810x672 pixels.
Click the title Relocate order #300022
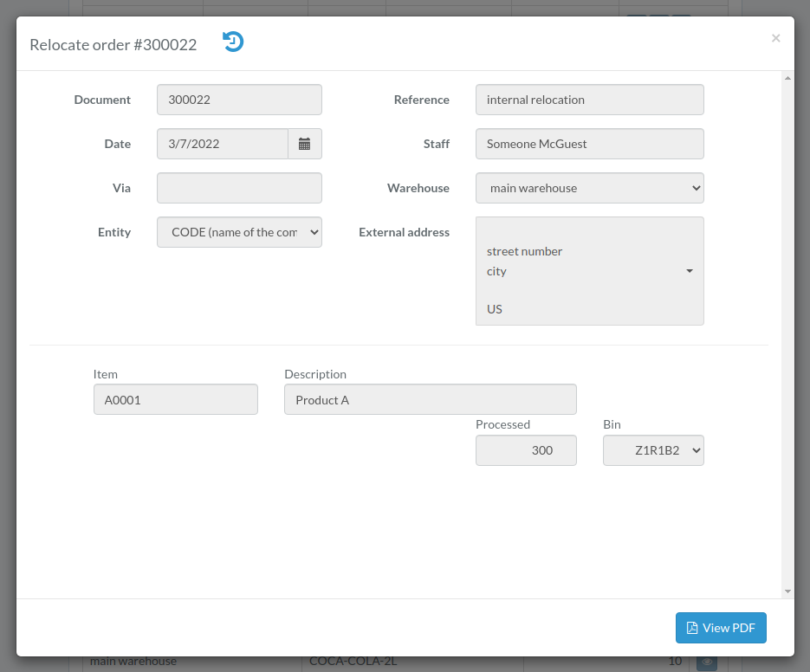coord(113,45)
